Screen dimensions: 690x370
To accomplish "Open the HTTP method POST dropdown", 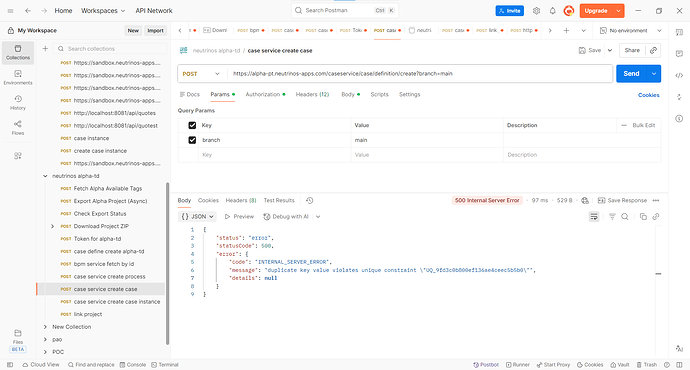I will 201,74.
